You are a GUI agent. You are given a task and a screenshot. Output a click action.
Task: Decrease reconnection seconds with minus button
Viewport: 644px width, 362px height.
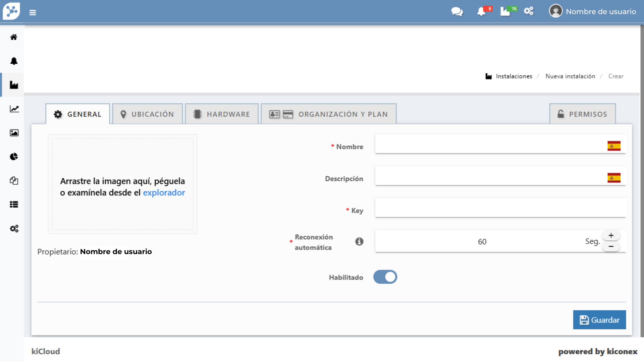click(611, 247)
